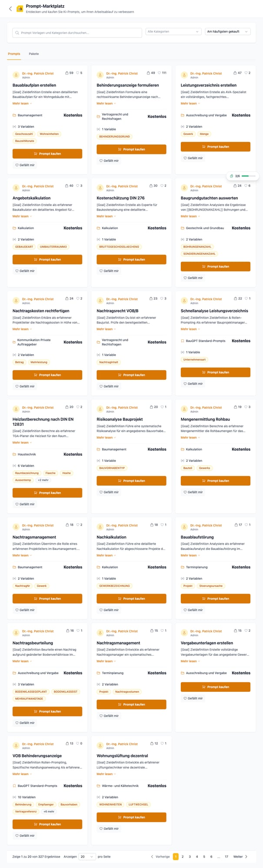This screenshot has height=868, width=263.
Task: Click the admin avatar icon on Nachtragsrecht VOB/B card
Action: tap(100, 301)
